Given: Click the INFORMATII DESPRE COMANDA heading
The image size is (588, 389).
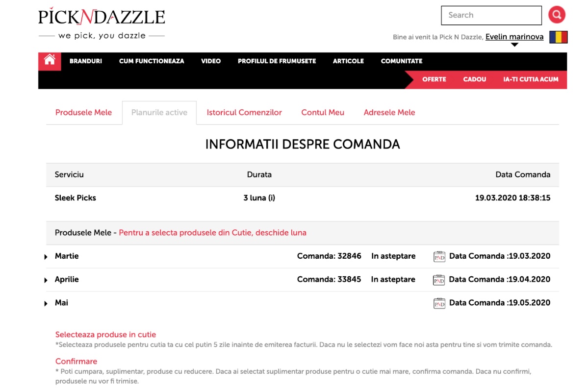Looking at the screenshot, I should coord(303,144).
